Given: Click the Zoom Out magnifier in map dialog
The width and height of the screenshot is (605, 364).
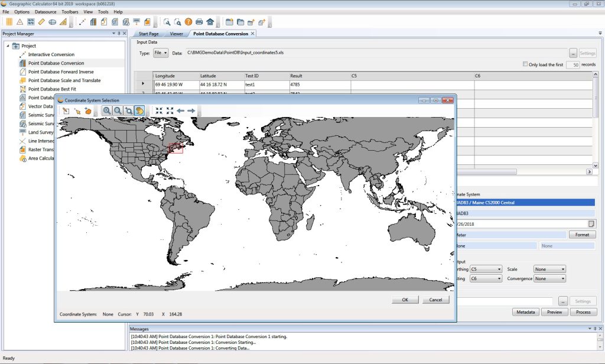Looking at the screenshot, I should (118, 110).
